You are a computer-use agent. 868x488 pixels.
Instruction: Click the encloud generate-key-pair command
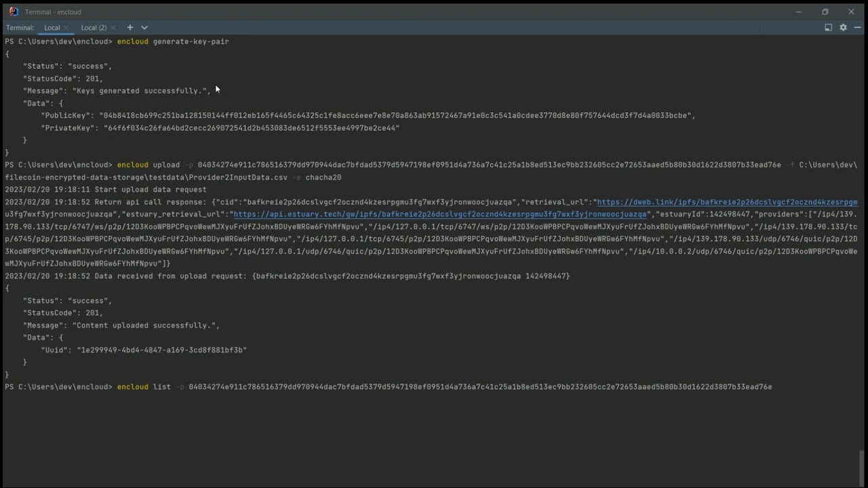coord(173,41)
